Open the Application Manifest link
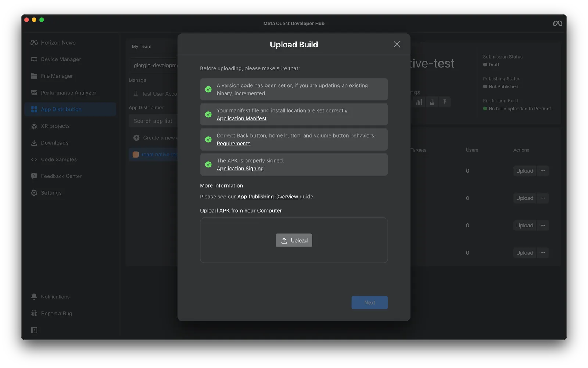 [241, 118]
